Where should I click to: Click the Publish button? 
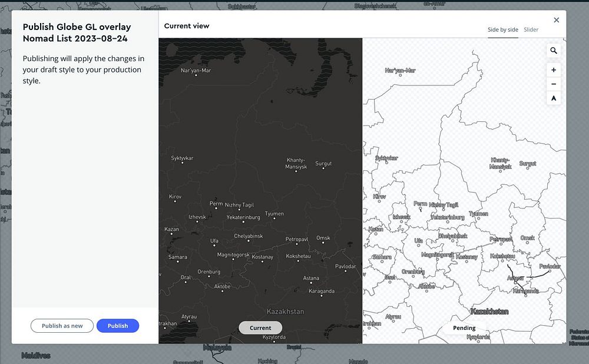pos(118,326)
